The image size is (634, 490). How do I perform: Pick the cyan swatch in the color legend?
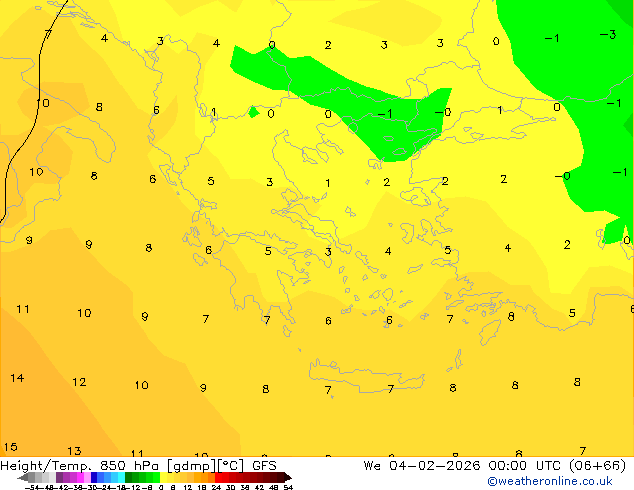tap(121, 477)
